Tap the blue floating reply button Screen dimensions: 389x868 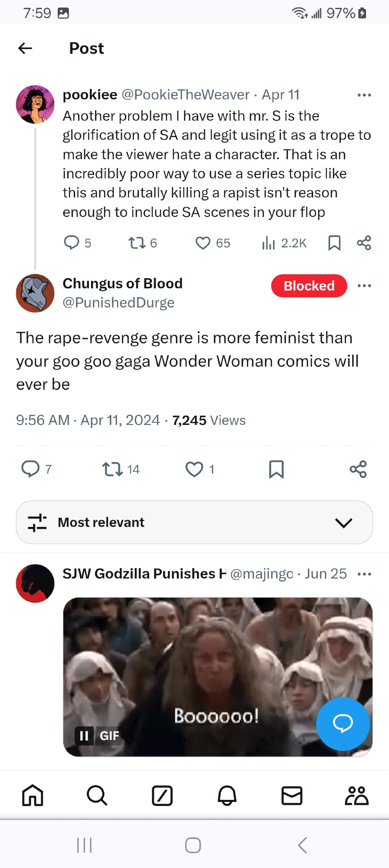pyautogui.click(x=343, y=723)
